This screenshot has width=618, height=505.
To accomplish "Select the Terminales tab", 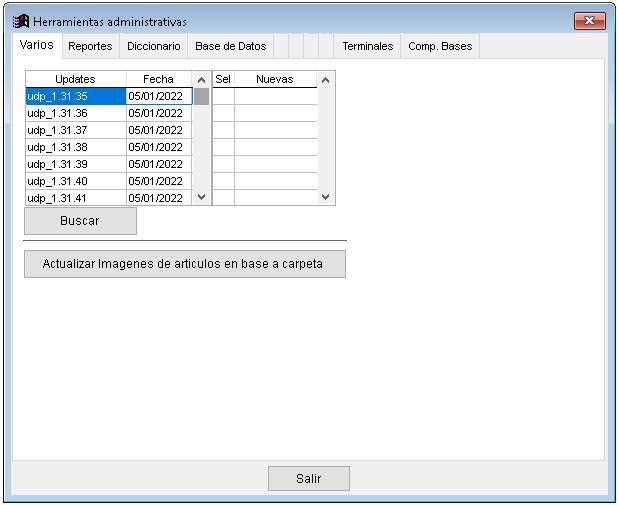I will (367, 46).
